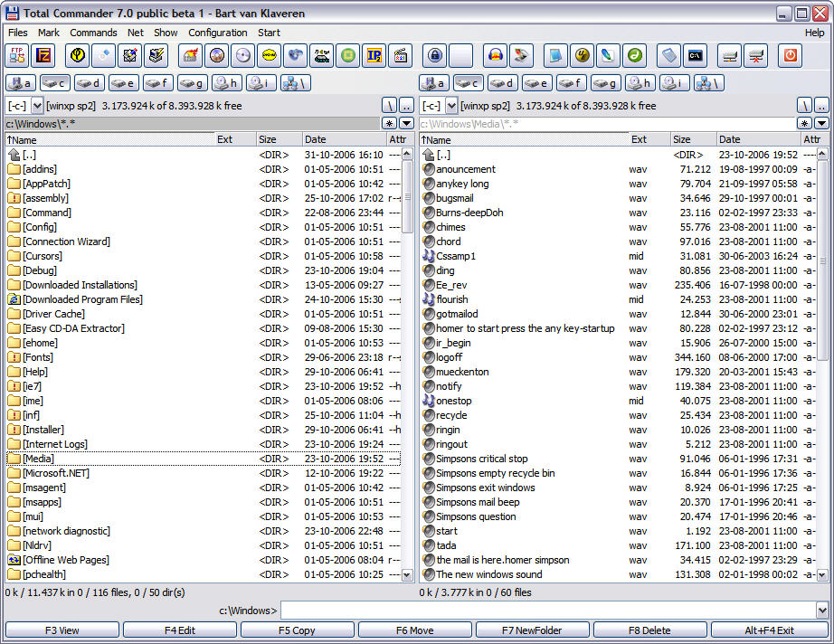Click the left panel scrollbar thumb
Screen dimensions: 834x644
(x=407, y=197)
